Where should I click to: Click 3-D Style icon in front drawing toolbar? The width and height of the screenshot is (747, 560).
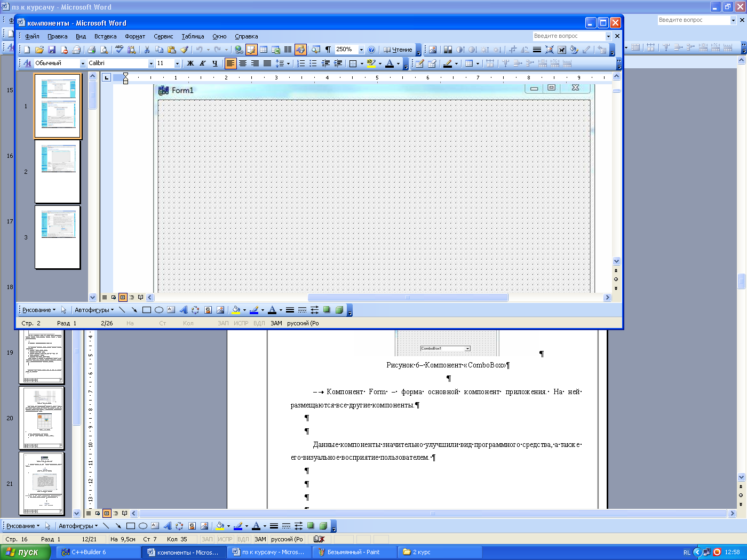click(x=339, y=310)
